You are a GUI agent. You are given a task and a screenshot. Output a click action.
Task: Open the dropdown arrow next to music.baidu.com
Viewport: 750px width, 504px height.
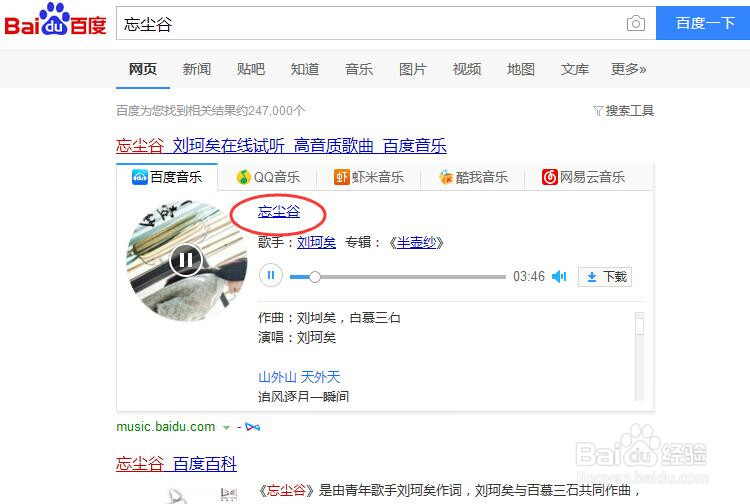[x=227, y=427]
